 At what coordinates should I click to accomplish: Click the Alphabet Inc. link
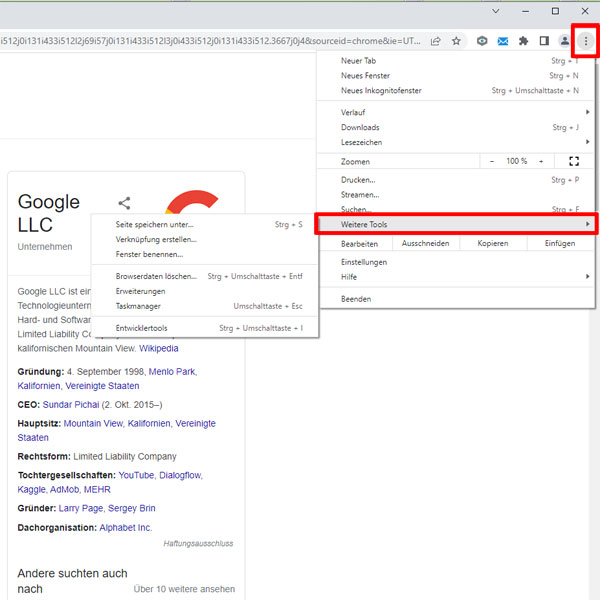pos(126,527)
